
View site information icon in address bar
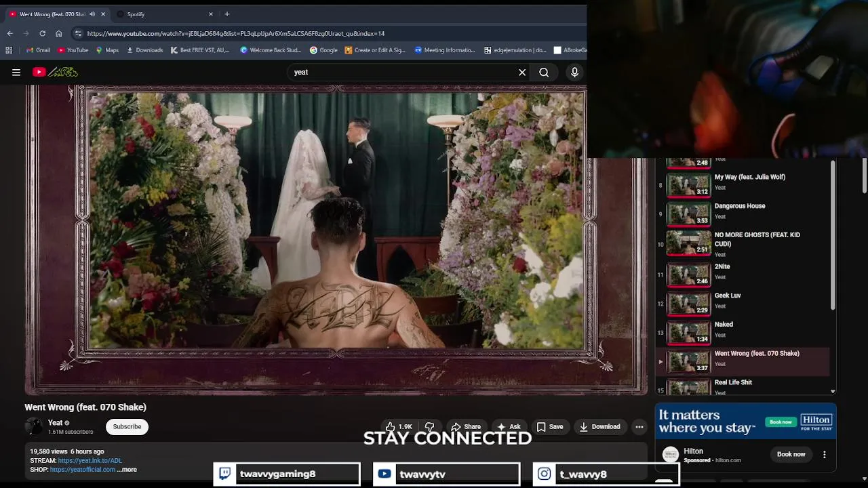coord(78,33)
